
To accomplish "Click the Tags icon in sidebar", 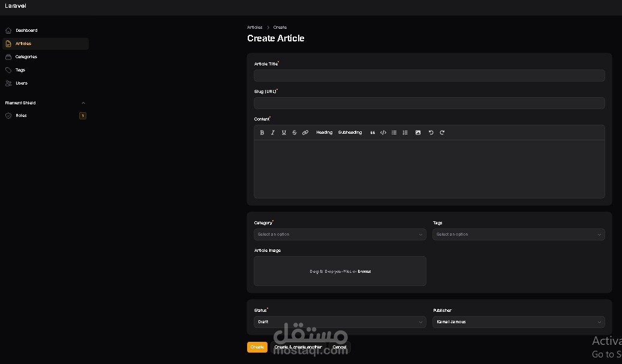I will 8,70.
